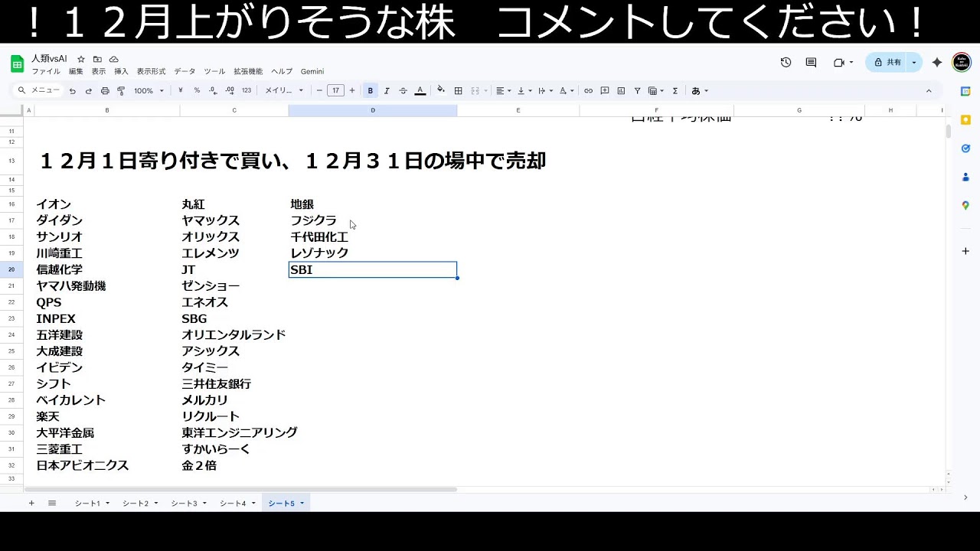The height and width of the screenshot is (551, 980).
Task: Toggle strikethrough formatting
Action: point(403,90)
